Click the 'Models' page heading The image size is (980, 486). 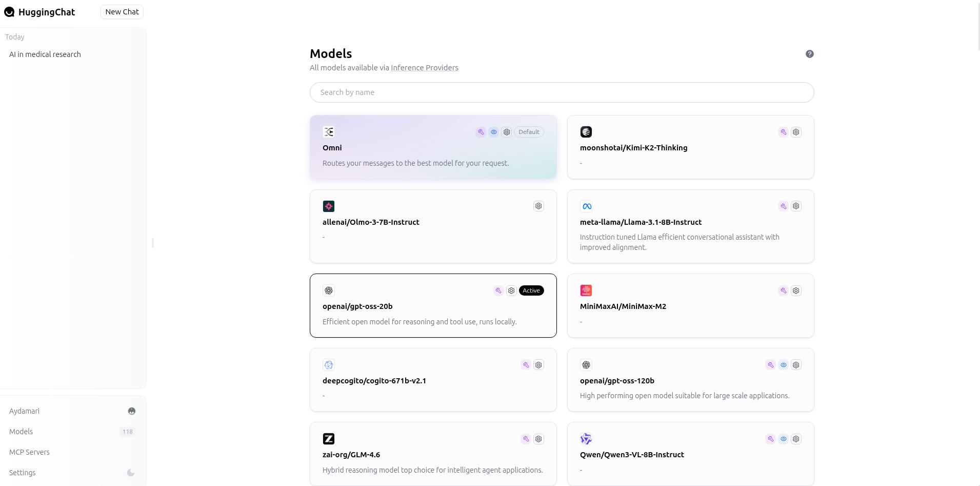click(x=331, y=54)
